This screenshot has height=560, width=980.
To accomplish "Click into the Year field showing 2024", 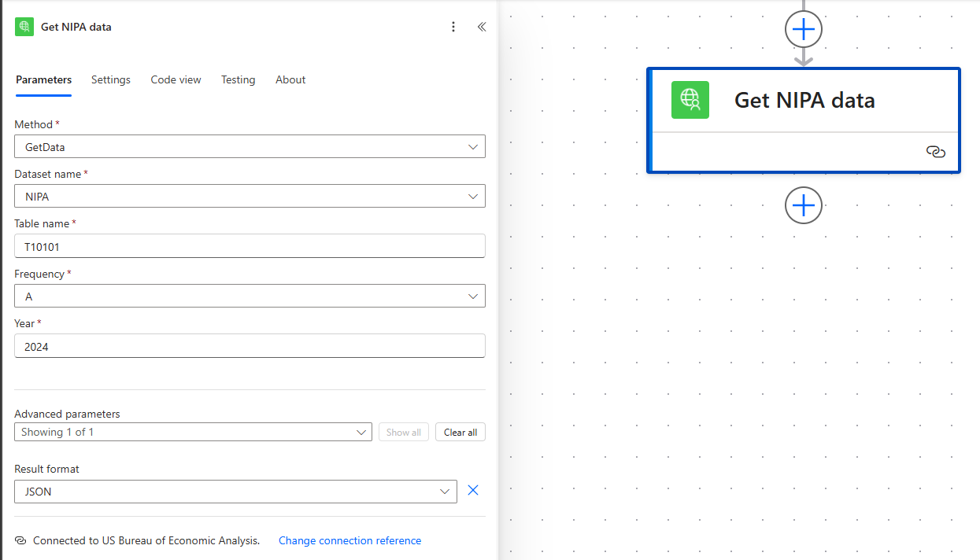I will 250,346.
